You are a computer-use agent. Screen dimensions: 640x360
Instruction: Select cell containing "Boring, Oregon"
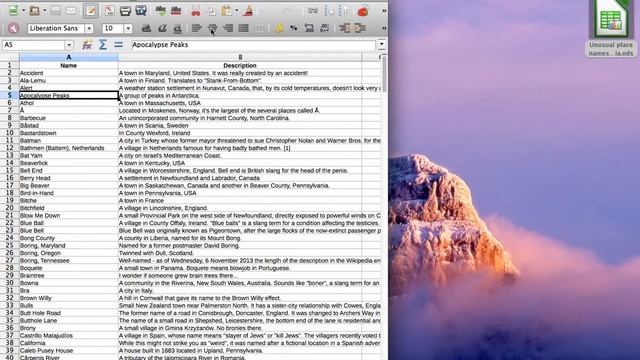click(x=69, y=253)
